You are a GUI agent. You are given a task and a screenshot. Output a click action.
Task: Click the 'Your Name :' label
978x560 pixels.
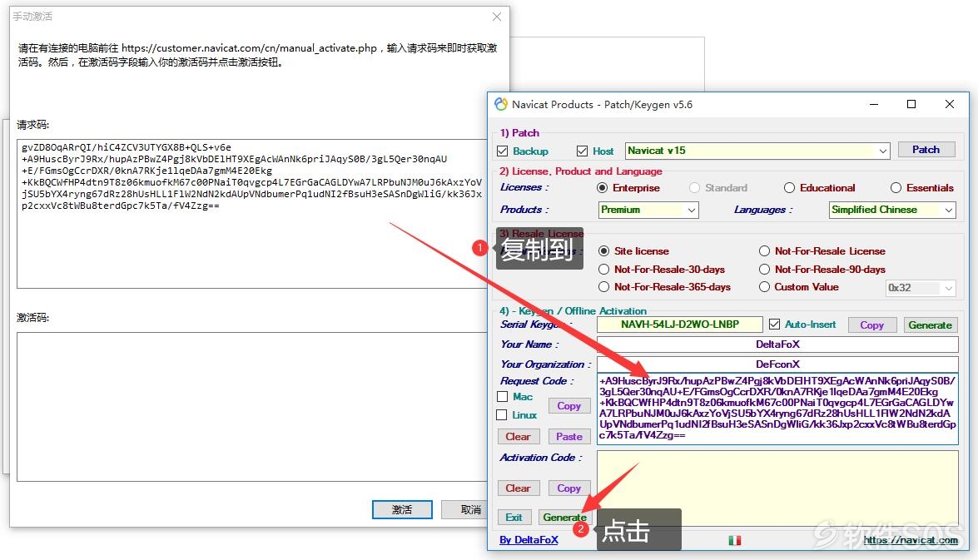529,344
